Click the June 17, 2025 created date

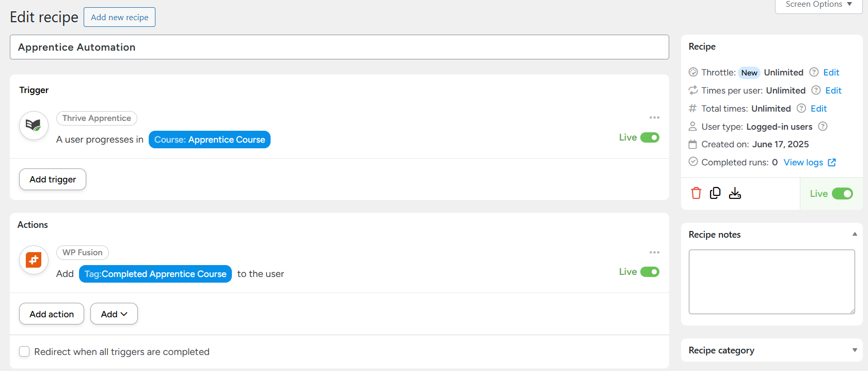coord(780,144)
